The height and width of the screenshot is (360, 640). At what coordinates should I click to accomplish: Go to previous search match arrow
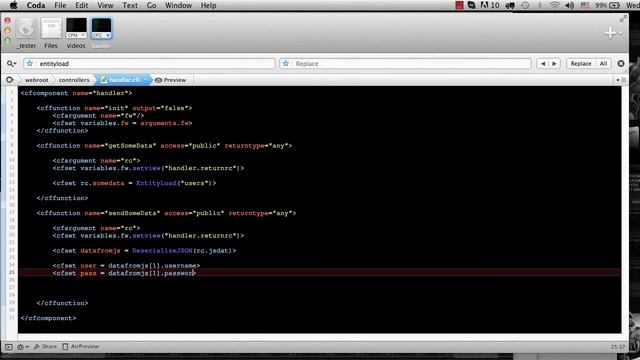[543, 64]
